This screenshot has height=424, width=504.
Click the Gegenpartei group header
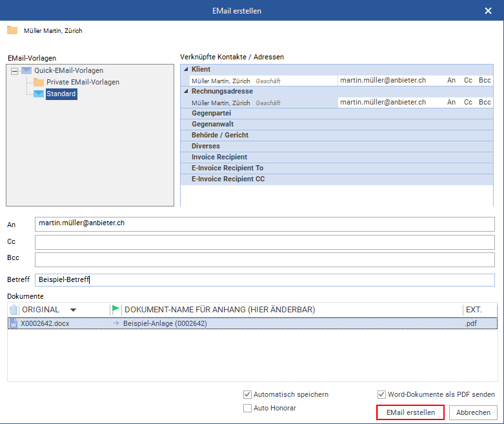[336, 113]
